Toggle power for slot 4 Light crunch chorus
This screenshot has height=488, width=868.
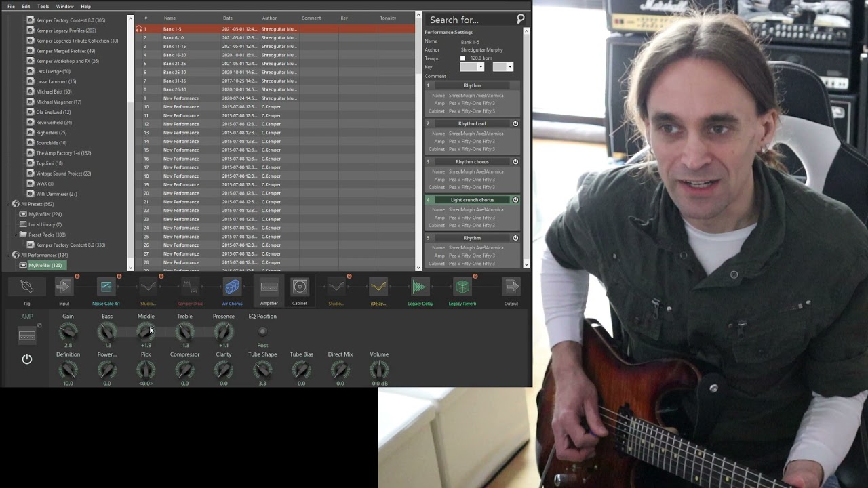pyautogui.click(x=515, y=200)
